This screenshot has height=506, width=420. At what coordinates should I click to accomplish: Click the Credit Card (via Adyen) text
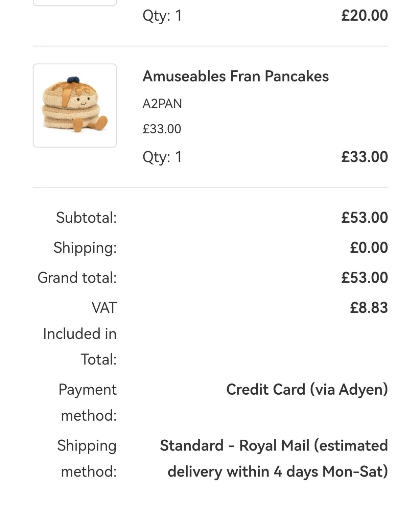click(307, 390)
